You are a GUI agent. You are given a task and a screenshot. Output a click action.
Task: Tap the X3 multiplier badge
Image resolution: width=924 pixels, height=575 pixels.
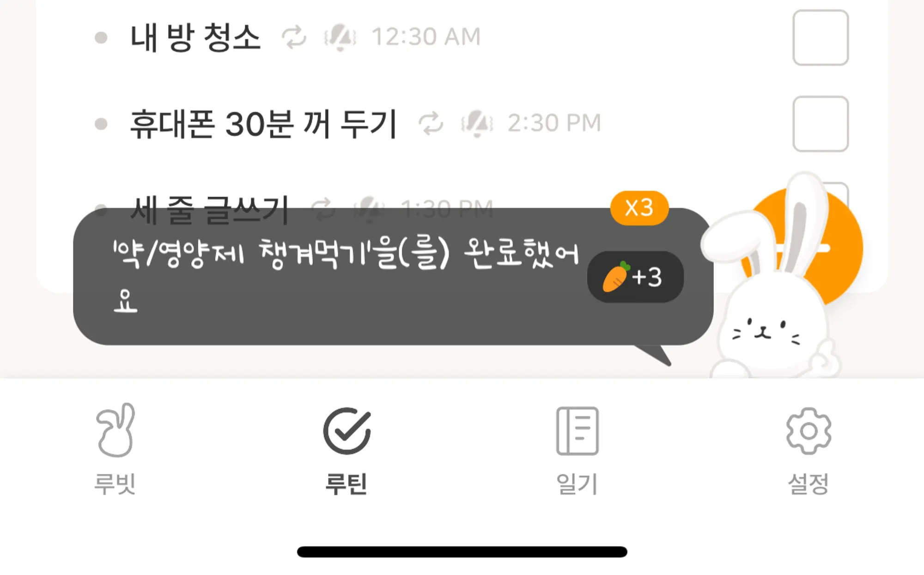click(639, 208)
